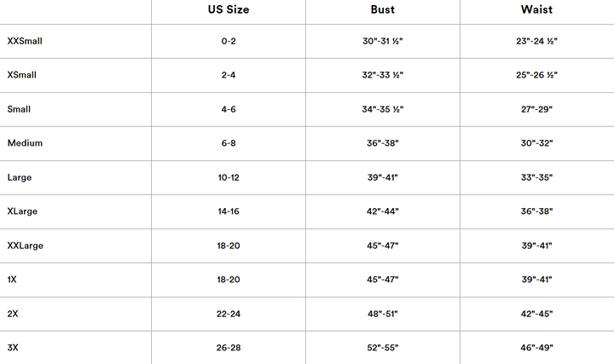The height and width of the screenshot is (364, 614).
Task: Select the Small row label
Action: tap(19, 109)
